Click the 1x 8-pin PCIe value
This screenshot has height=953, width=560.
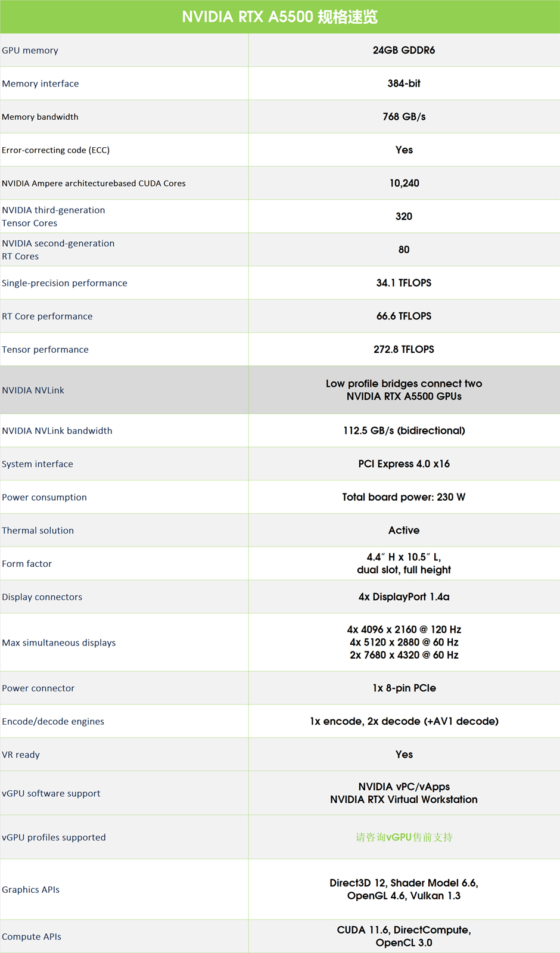(404, 688)
